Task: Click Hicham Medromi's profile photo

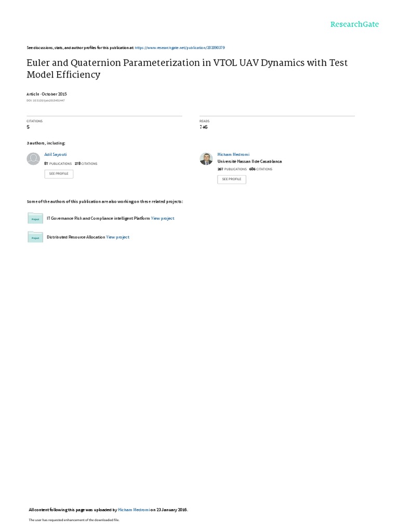Action: [x=206, y=158]
